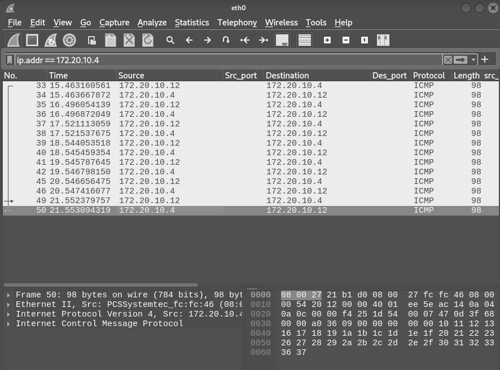Find a packet with the magnifier
This screenshot has height=370, width=500.
click(170, 40)
